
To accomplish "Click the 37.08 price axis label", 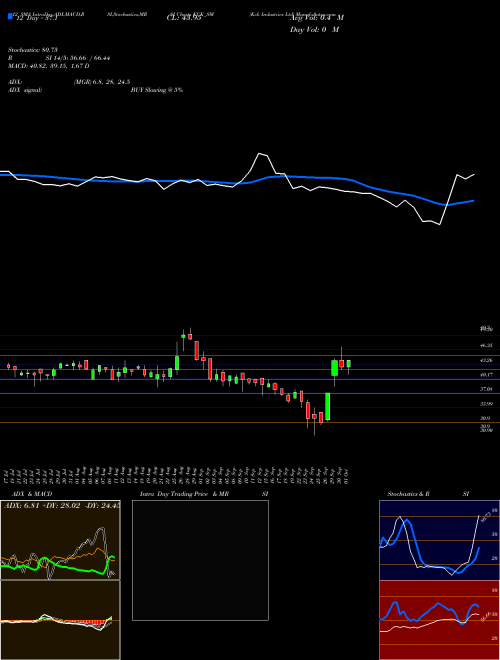I will pos(486,389).
